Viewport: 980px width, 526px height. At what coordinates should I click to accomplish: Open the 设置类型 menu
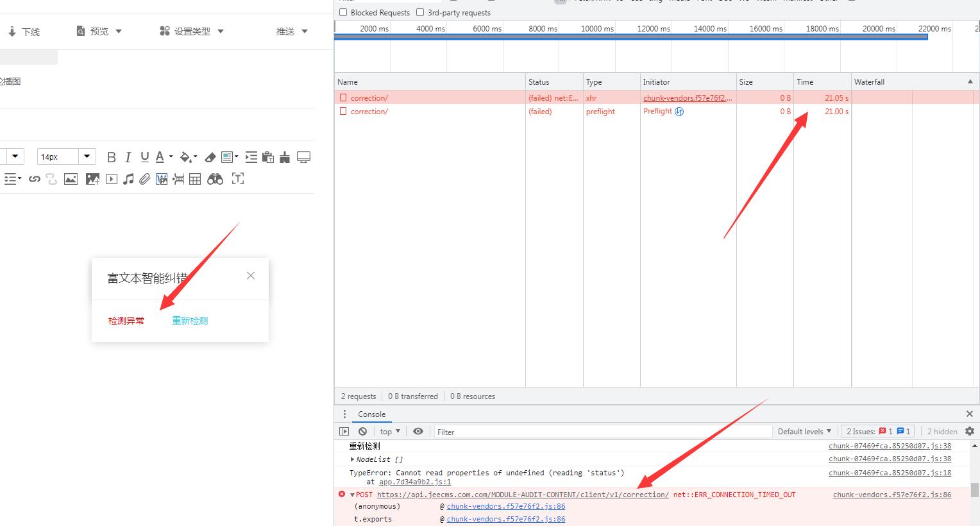coord(192,31)
